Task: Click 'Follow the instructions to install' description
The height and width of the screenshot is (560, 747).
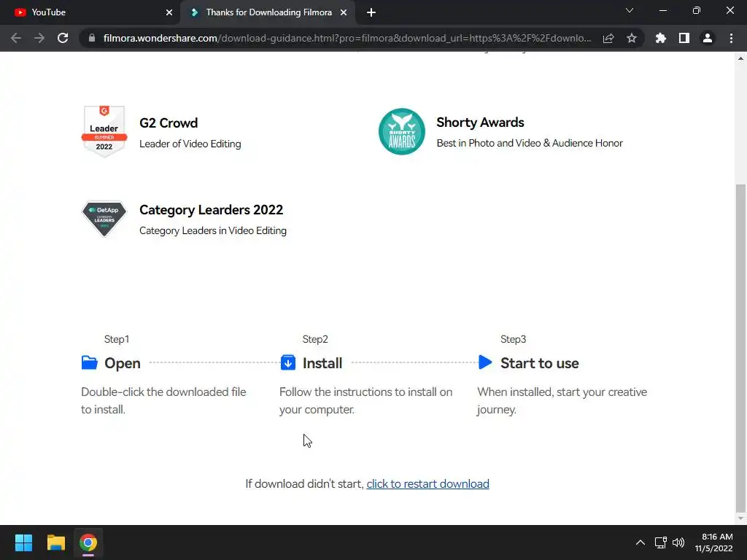Action: pyautogui.click(x=366, y=401)
